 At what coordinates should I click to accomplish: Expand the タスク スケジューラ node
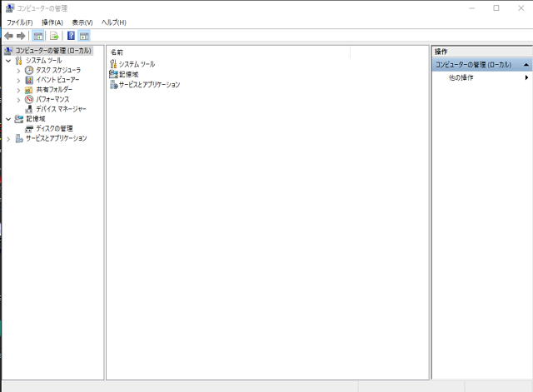pos(18,71)
